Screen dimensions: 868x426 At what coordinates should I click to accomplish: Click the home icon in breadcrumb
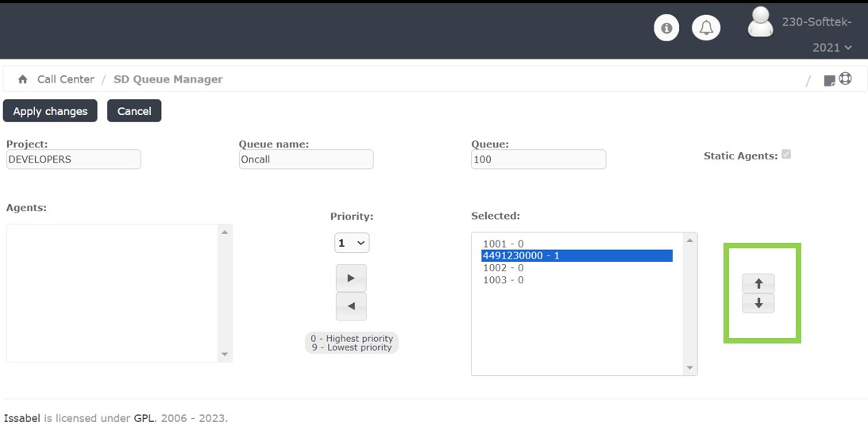coord(22,79)
